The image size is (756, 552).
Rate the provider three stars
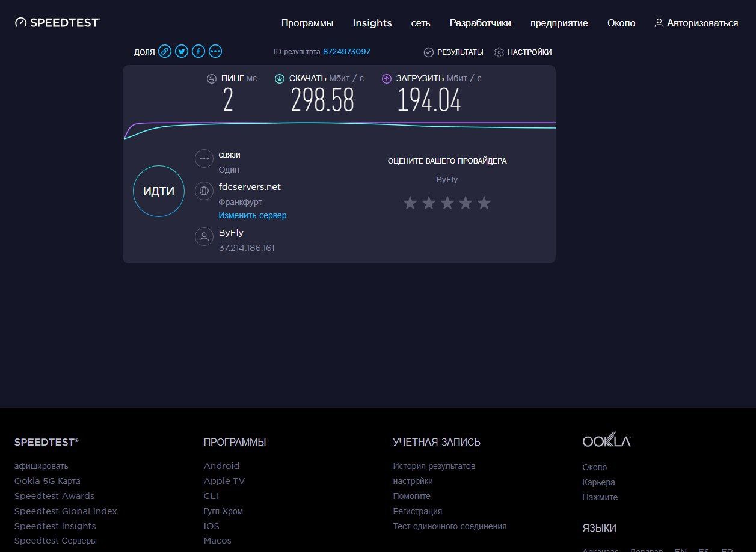447,203
